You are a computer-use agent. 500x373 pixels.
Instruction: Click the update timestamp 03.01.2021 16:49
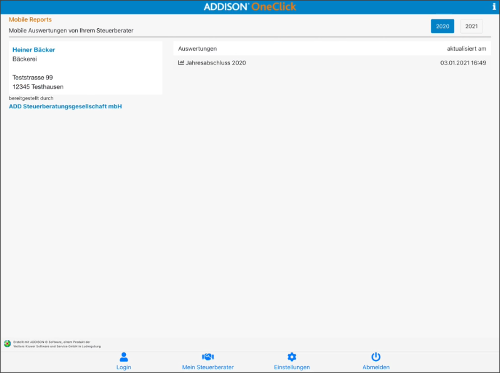(463, 63)
